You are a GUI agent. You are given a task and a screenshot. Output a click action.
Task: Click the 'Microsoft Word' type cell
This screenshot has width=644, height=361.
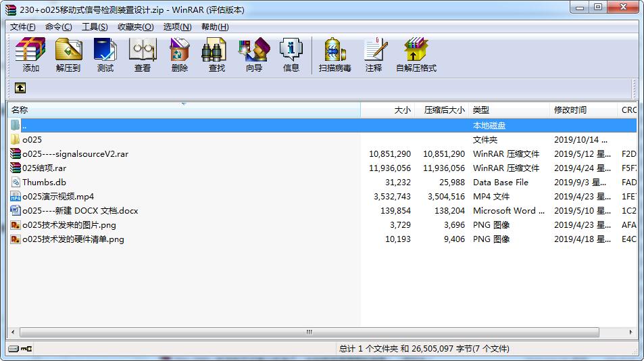(508, 211)
